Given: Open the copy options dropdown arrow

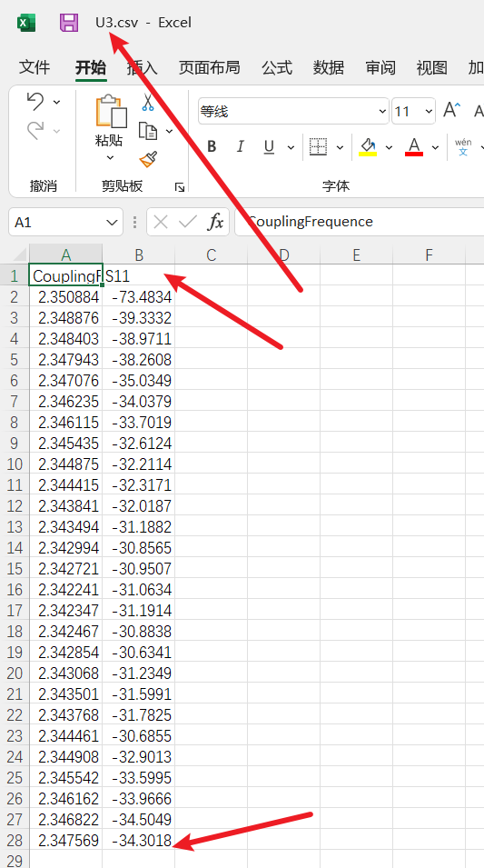Looking at the screenshot, I should [x=169, y=131].
